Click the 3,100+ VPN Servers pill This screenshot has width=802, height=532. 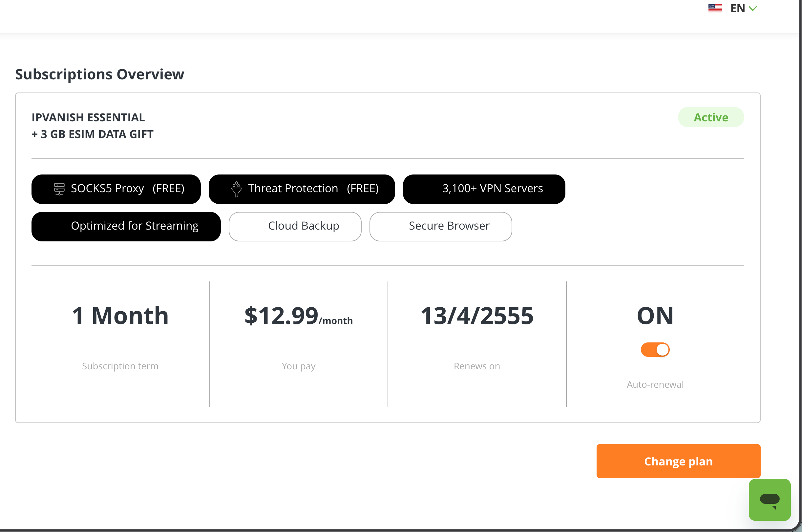[484, 189]
